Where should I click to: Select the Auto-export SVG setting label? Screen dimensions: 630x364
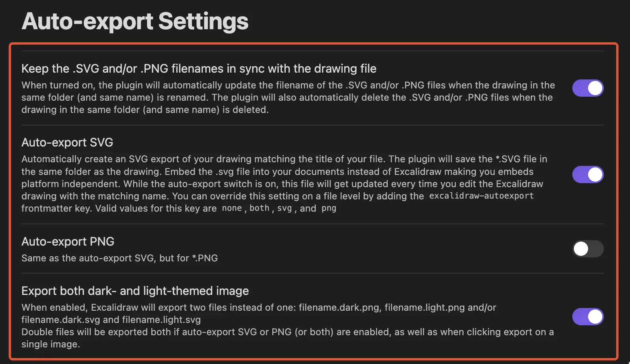[67, 143]
